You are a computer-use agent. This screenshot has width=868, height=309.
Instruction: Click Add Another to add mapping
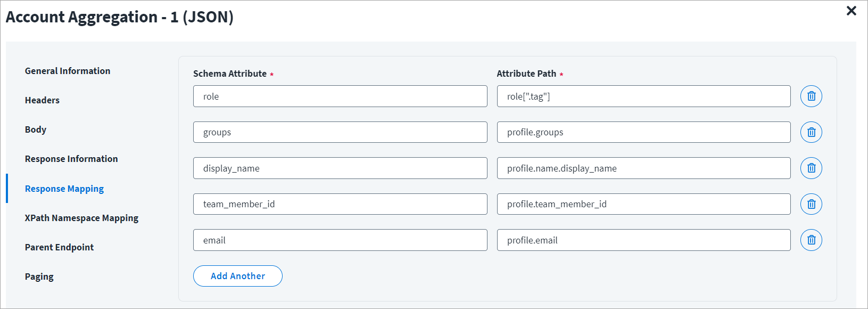point(237,276)
